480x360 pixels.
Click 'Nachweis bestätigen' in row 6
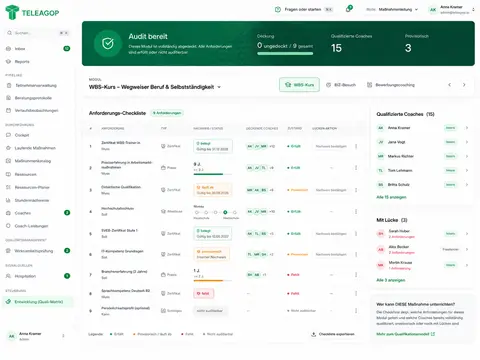click(331, 254)
